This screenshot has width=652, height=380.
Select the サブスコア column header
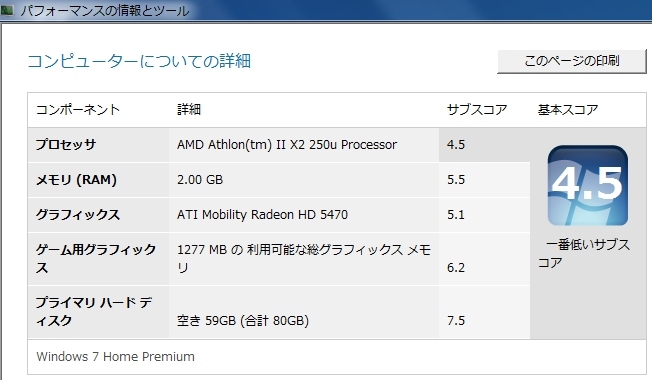tap(477, 110)
